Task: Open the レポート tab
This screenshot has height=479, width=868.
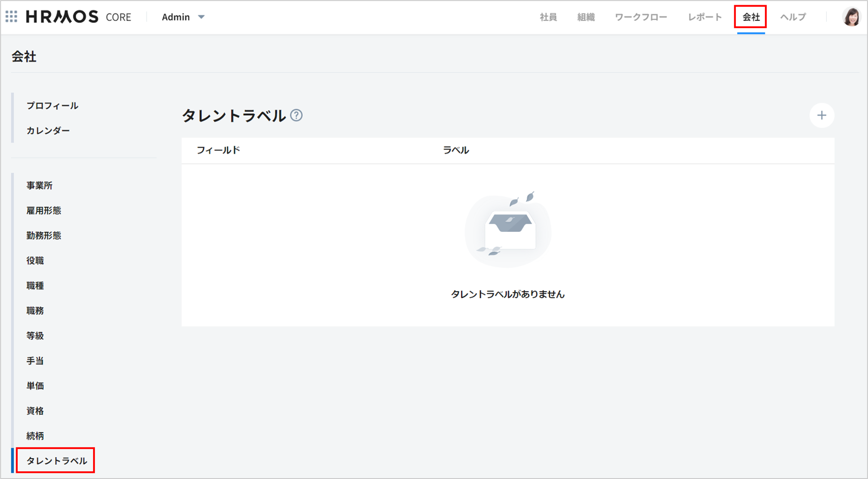Action: tap(705, 17)
